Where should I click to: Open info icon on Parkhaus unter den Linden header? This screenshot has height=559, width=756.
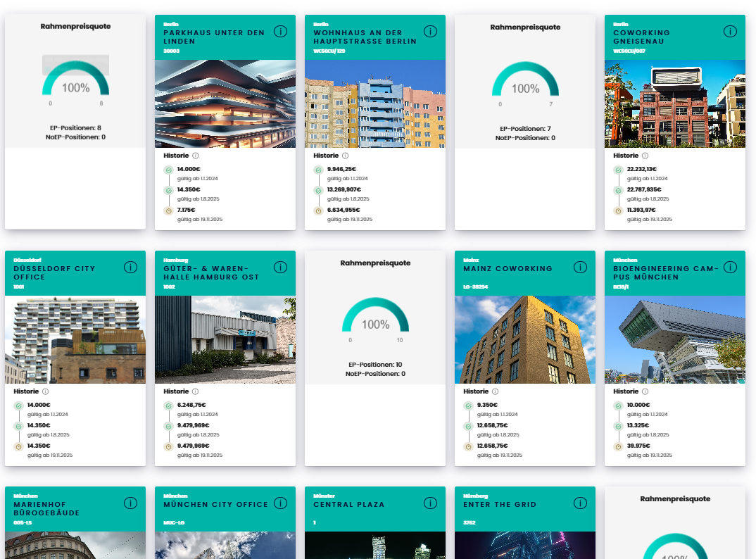pyautogui.click(x=280, y=32)
